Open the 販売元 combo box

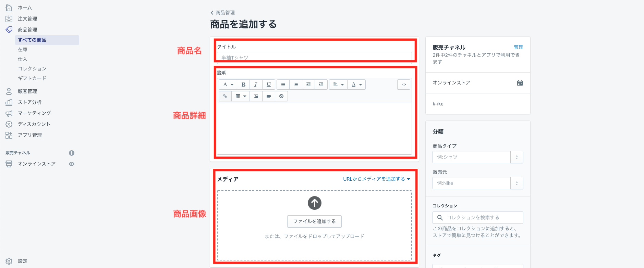click(x=478, y=183)
